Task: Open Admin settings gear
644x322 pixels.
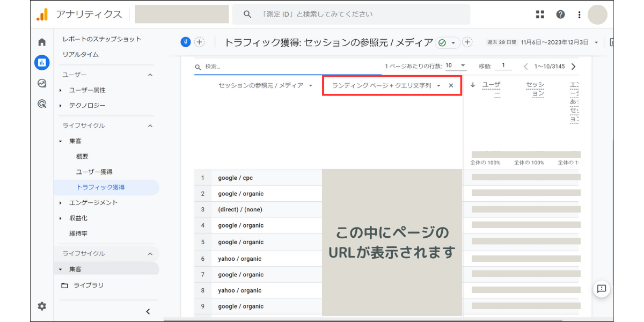Action: [x=42, y=306]
